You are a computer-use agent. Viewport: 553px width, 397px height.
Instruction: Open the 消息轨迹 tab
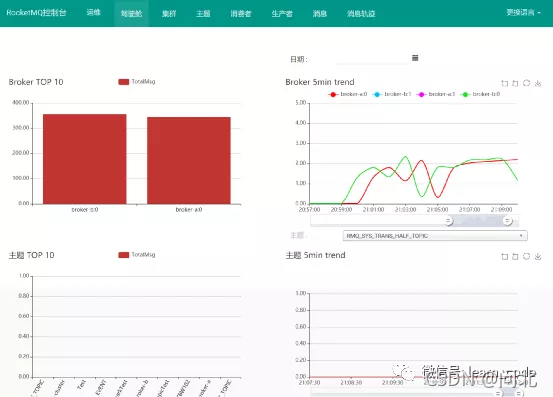click(x=361, y=13)
